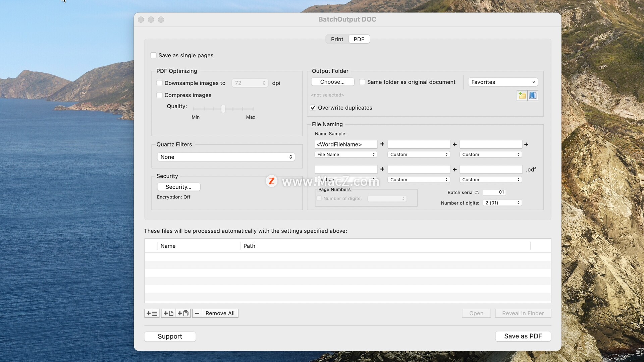Toggle Page Numbers number of digits checkbox
The image size is (644, 362).
tap(319, 198)
